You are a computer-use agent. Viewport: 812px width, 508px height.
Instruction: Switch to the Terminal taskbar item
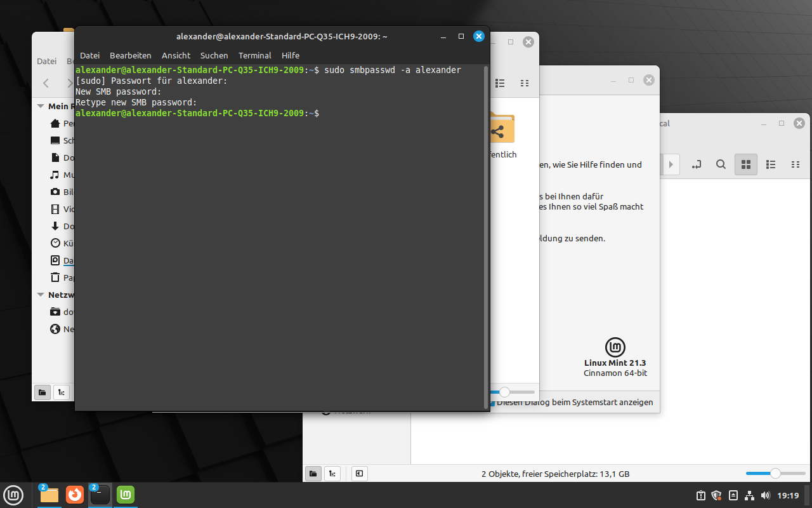pos(100,495)
